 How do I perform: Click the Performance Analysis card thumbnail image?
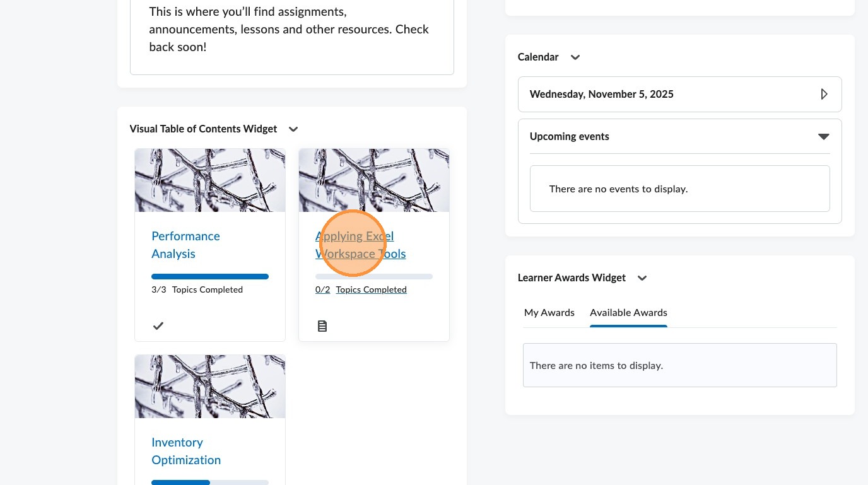pyautogui.click(x=210, y=180)
